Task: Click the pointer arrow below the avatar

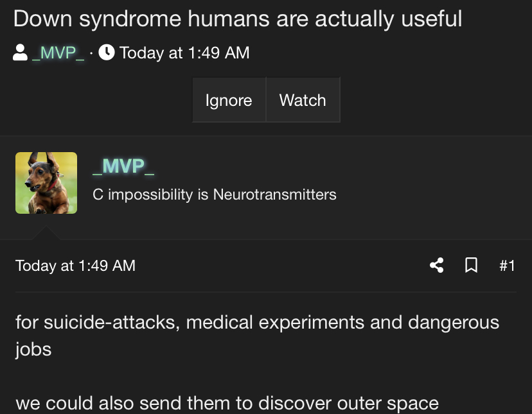Action: (46, 233)
